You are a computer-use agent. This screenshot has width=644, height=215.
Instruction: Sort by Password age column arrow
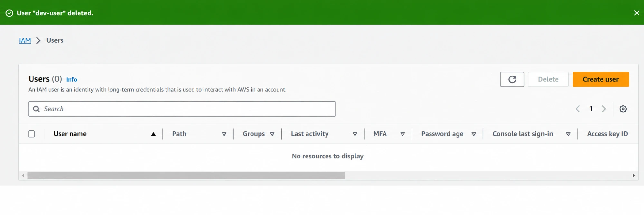[x=474, y=134]
